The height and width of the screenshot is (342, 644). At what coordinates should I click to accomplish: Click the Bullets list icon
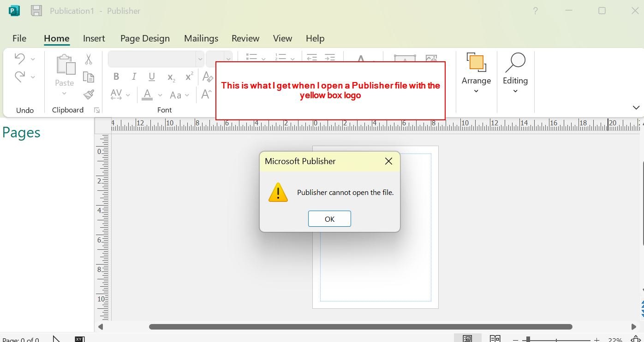(x=251, y=57)
